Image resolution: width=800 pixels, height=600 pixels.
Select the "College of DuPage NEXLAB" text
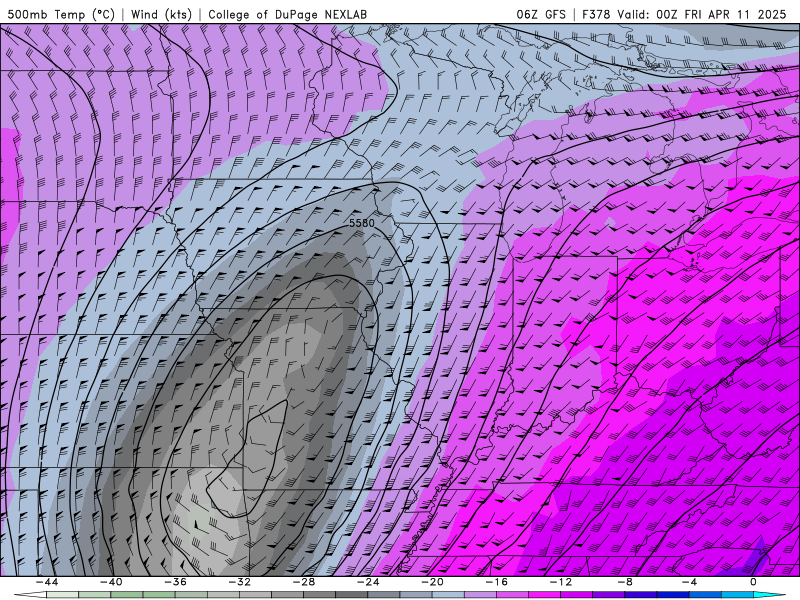[x=287, y=14]
